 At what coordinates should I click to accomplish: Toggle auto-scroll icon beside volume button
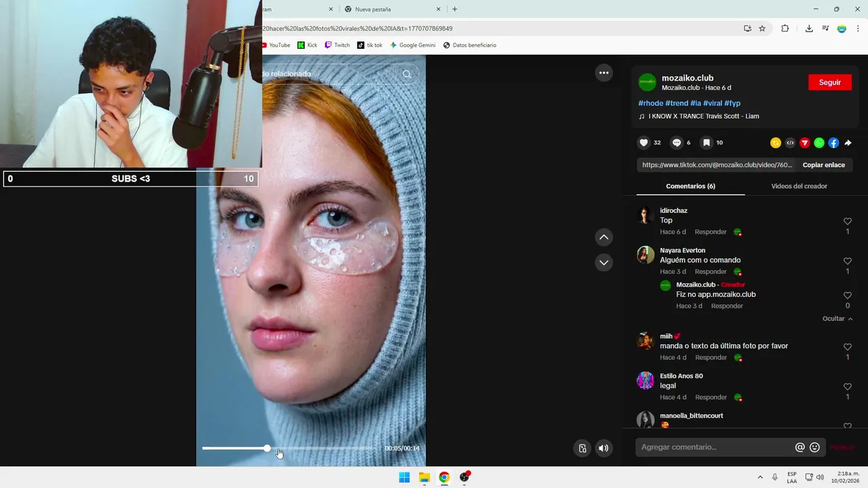583,448
